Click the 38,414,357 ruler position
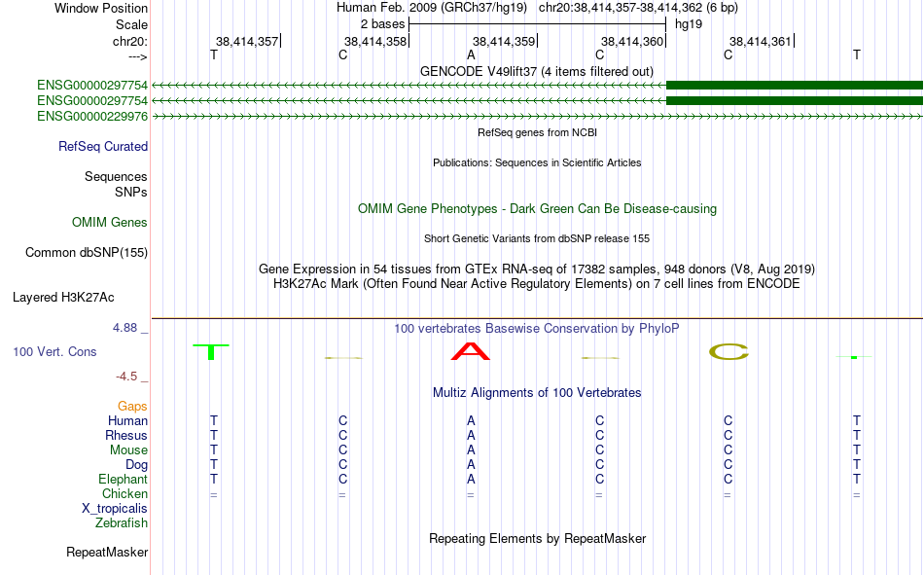This screenshot has height=575, width=924. pyautogui.click(x=247, y=41)
